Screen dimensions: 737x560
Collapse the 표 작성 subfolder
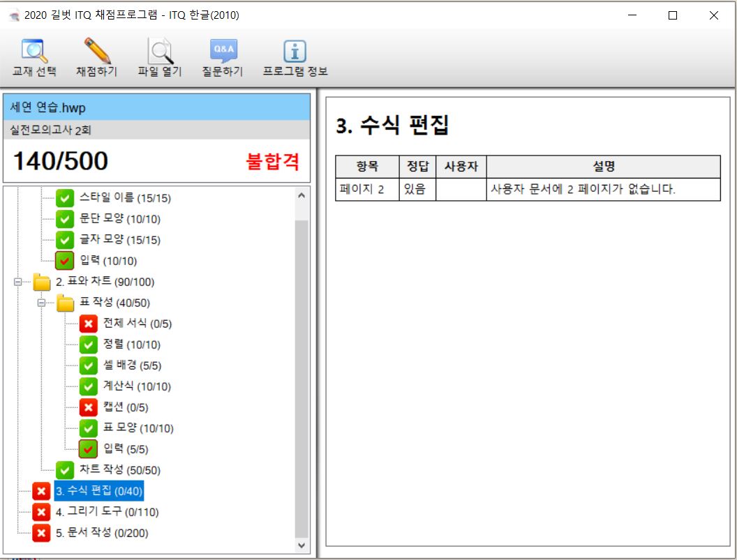click(x=41, y=303)
